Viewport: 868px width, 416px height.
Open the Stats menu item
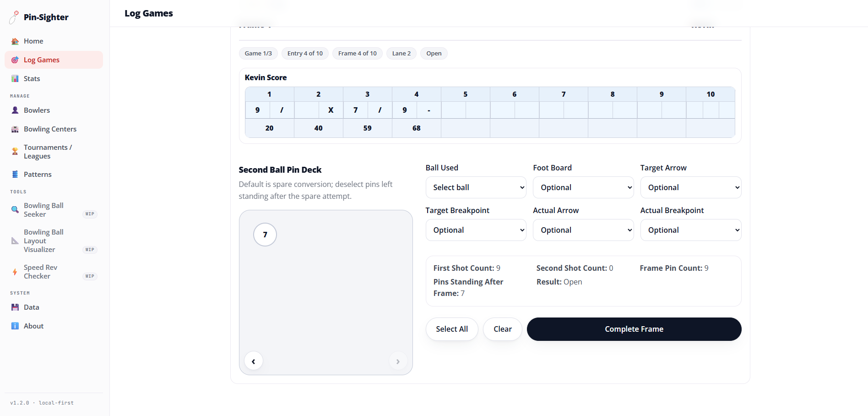click(x=54, y=79)
